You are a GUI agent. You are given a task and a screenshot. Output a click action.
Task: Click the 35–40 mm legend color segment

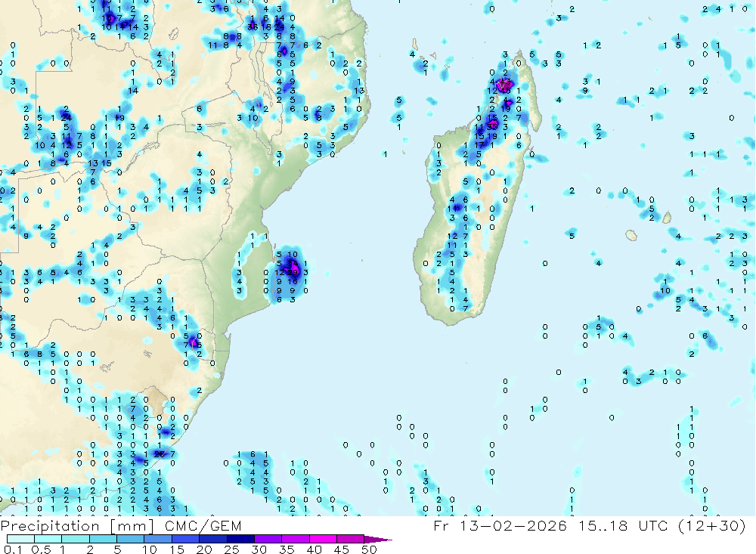pyautogui.click(x=296, y=539)
